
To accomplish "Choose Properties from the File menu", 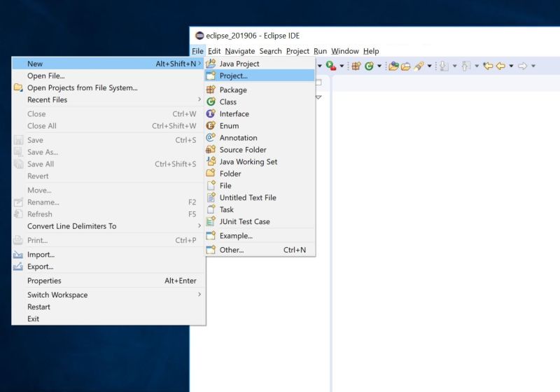I will (109, 281).
